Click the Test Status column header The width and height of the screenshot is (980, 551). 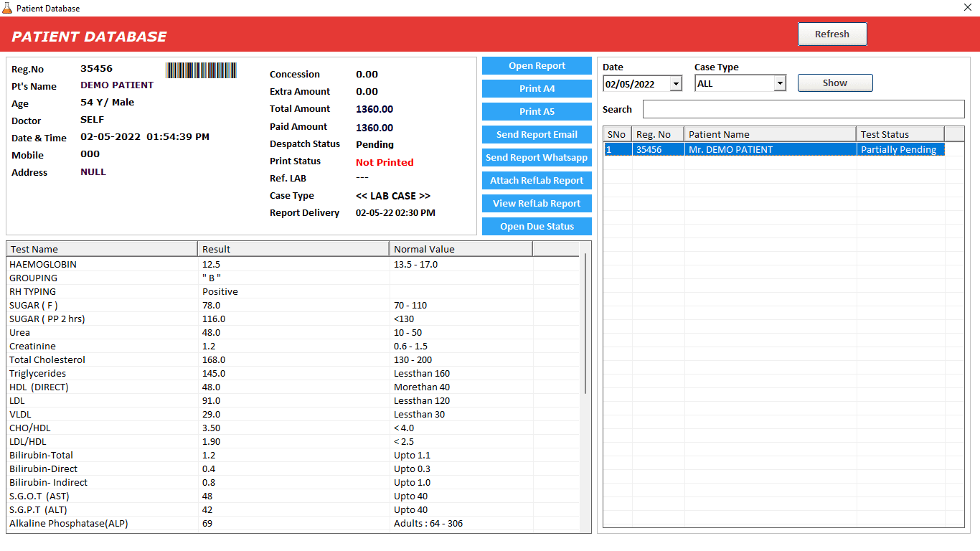[900, 134]
